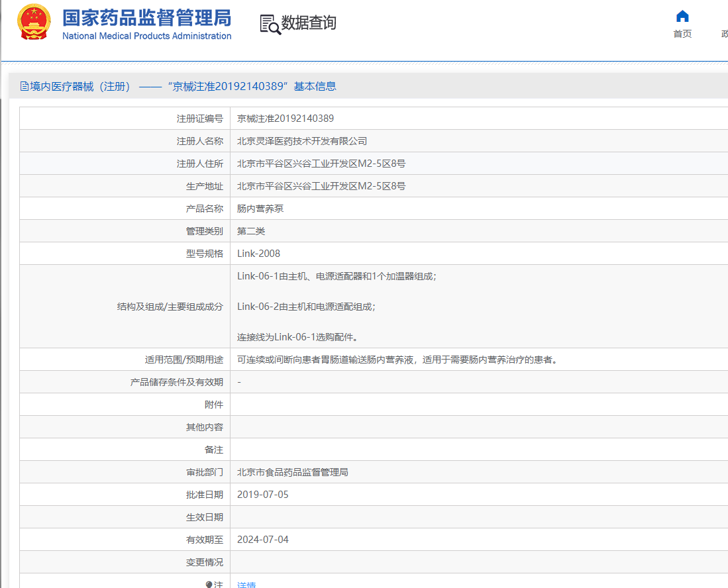This screenshot has width=728, height=588.
Task: Click the 数据查询 search document icon
Action: [270, 24]
